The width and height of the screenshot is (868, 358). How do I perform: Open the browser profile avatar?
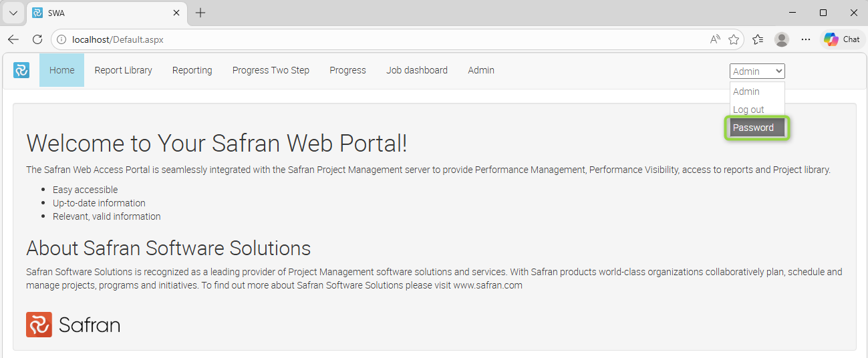coord(782,39)
